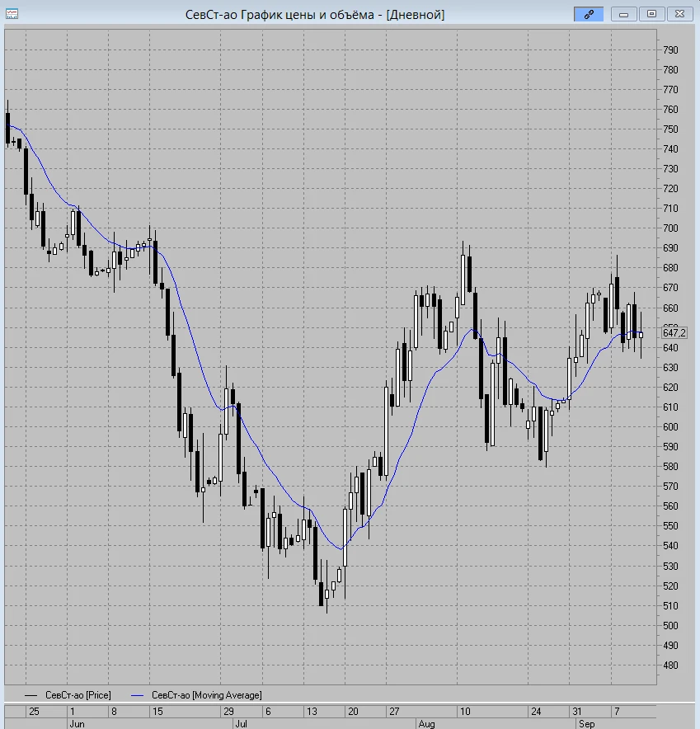Select the Jul month label on the time axis
The image size is (700, 729).
click(x=242, y=724)
